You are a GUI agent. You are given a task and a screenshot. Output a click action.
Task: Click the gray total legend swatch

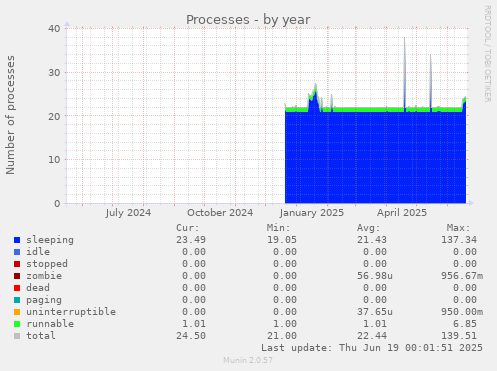pos(17,336)
